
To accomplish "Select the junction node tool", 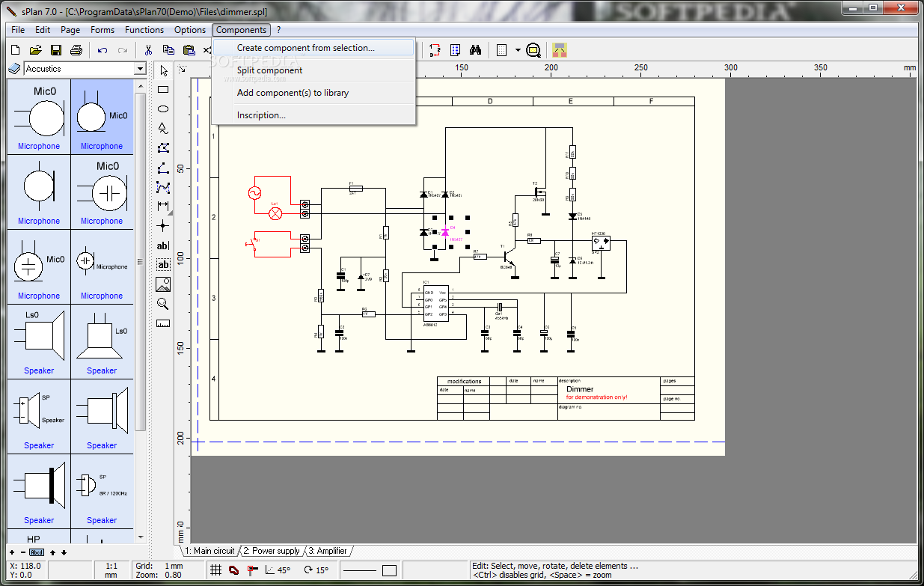I will coord(163,225).
